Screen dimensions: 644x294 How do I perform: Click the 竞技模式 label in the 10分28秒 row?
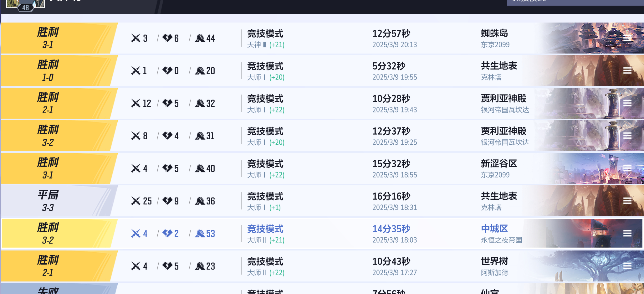[265, 99]
